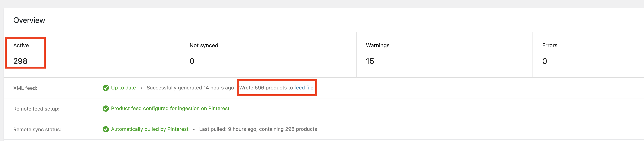Click the Up to date status text
The width and height of the screenshot is (644, 141).
point(123,88)
